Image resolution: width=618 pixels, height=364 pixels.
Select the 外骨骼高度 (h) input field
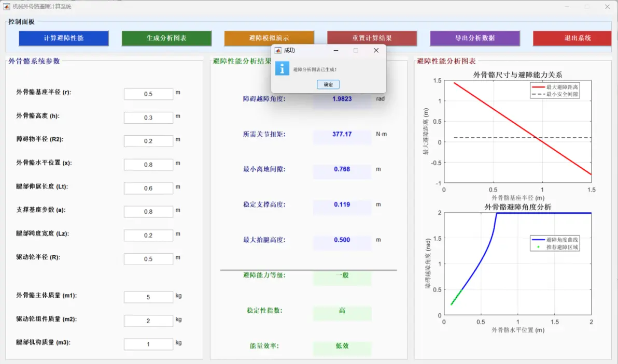pyautogui.click(x=148, y=118)
